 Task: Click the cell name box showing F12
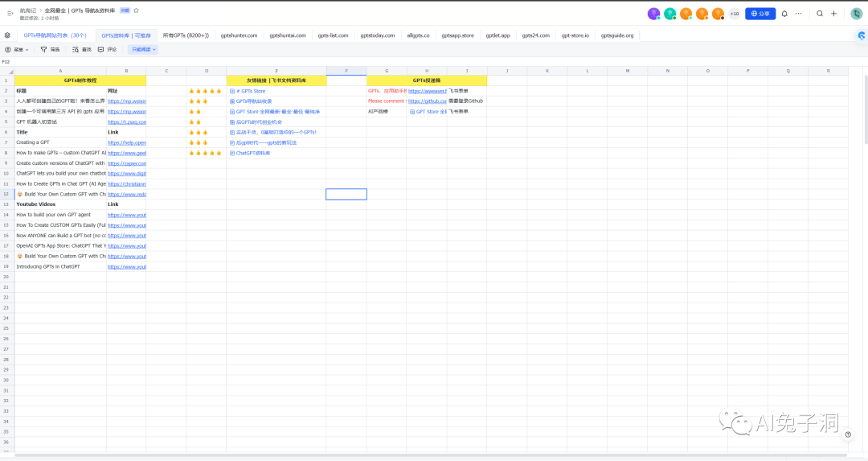[6, 61]
